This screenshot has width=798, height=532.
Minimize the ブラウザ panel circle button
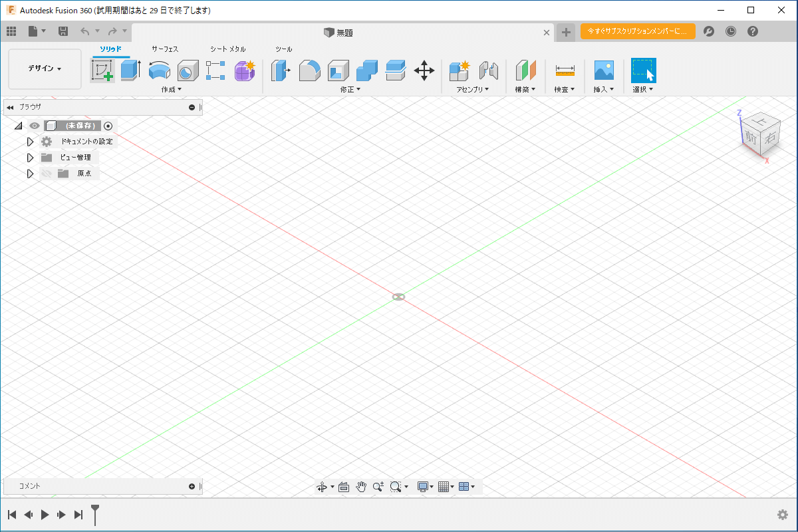tap(192, 107)
